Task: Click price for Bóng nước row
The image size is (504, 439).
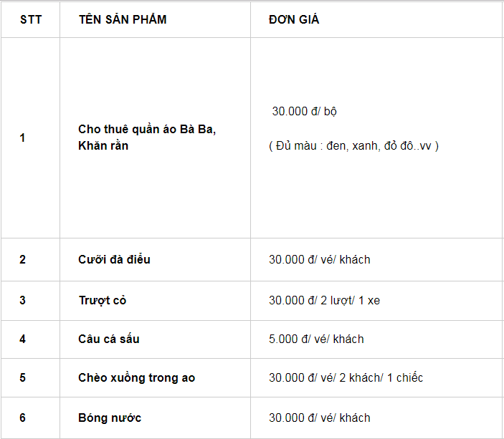Action: tap(320, 418)
